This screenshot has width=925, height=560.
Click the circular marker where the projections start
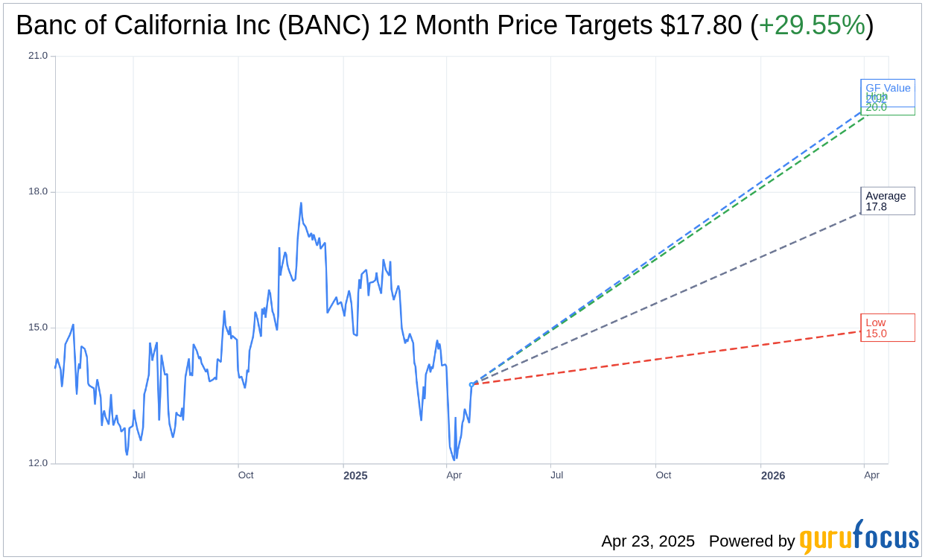[471, 384]
